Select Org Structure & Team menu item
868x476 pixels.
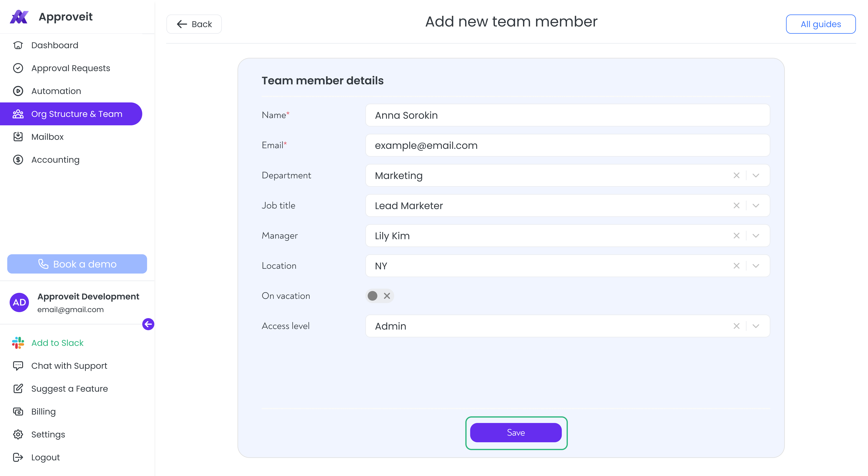coord(71,114)
